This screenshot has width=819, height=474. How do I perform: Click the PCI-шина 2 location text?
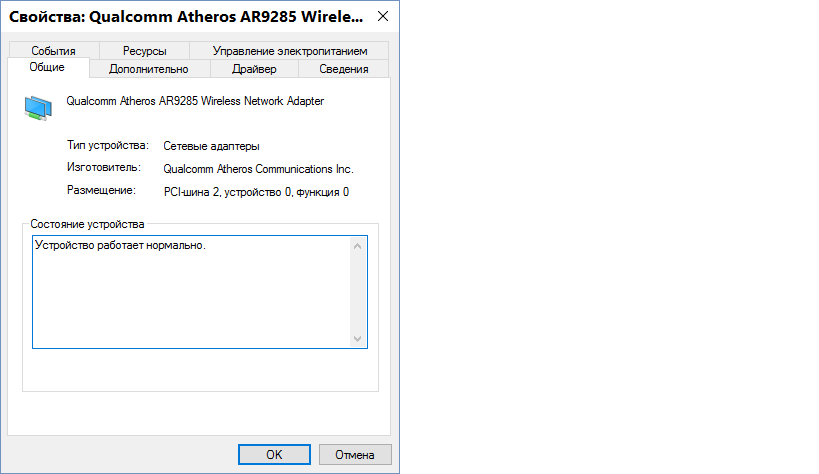pos(256,191)
